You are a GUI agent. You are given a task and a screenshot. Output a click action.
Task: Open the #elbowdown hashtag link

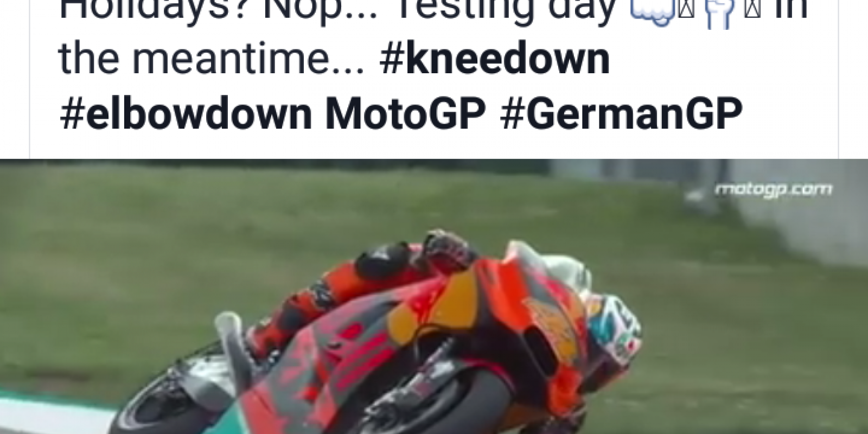pos(186,114)
